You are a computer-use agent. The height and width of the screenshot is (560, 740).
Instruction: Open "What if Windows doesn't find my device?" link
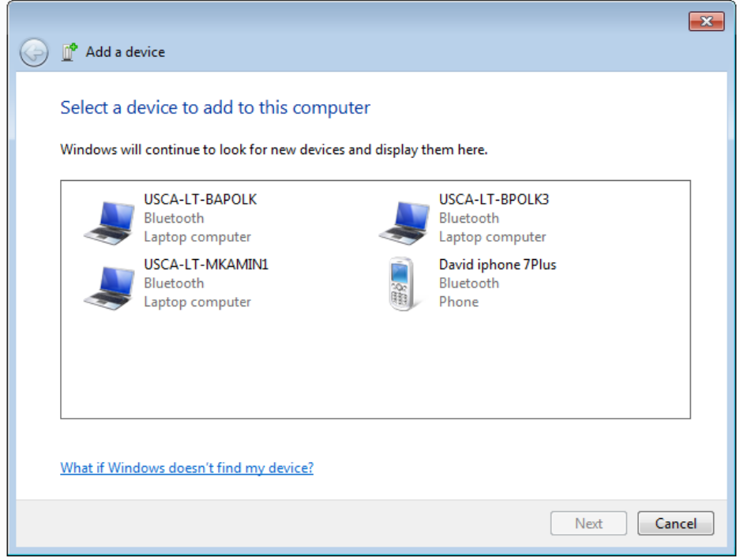[x=186, y=468]
